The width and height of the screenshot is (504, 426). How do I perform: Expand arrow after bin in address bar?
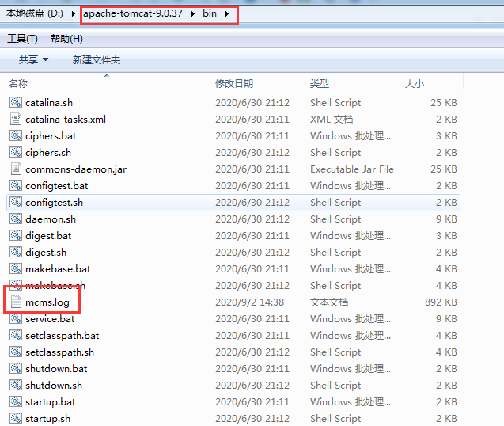point(228,14)
